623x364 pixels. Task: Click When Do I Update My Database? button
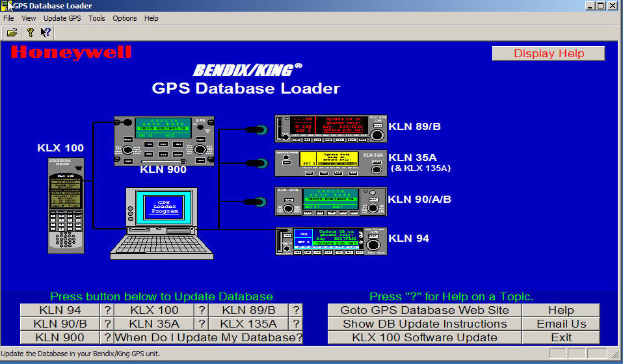(x=209, y=337)
